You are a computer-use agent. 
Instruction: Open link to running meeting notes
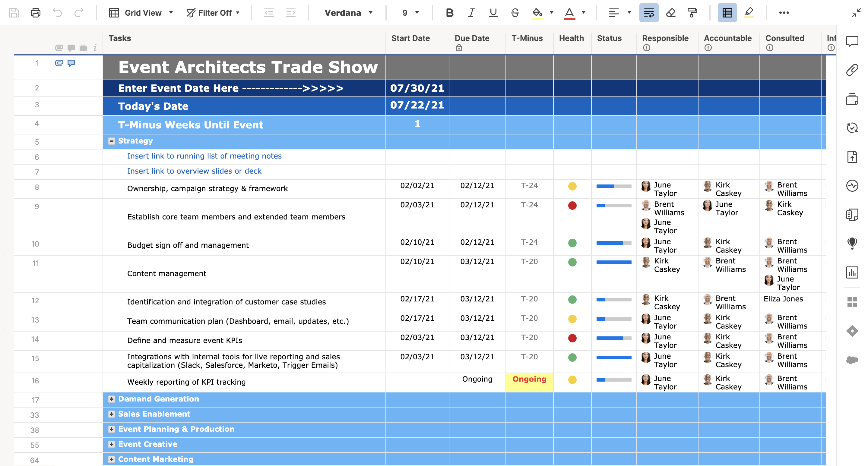pos(204,156)
